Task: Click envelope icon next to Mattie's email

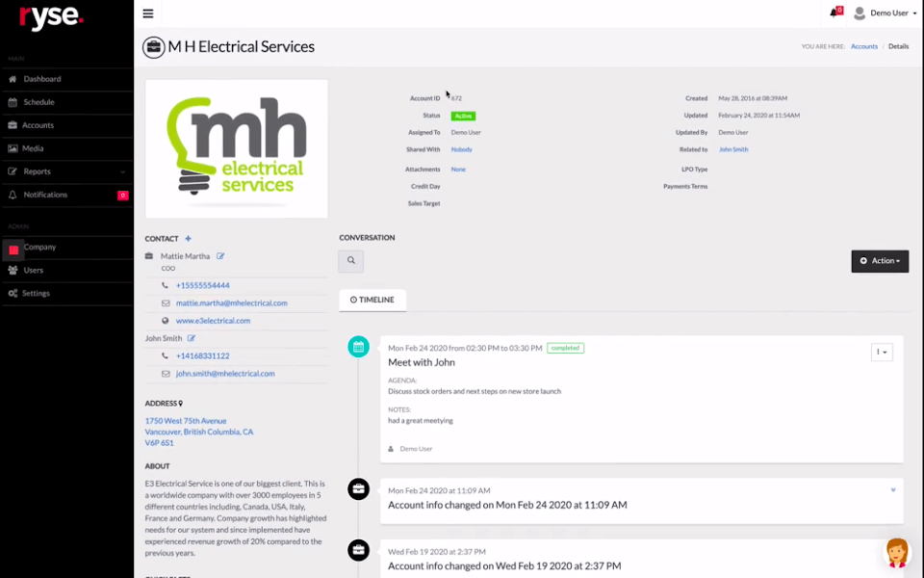Action: point(166,303)
